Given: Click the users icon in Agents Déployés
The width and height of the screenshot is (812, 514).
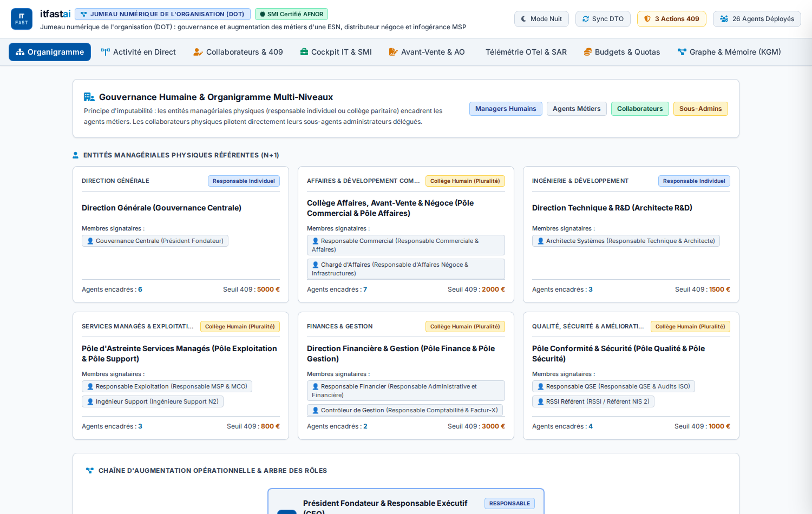Looking at the screenshot, I should 724,19.
